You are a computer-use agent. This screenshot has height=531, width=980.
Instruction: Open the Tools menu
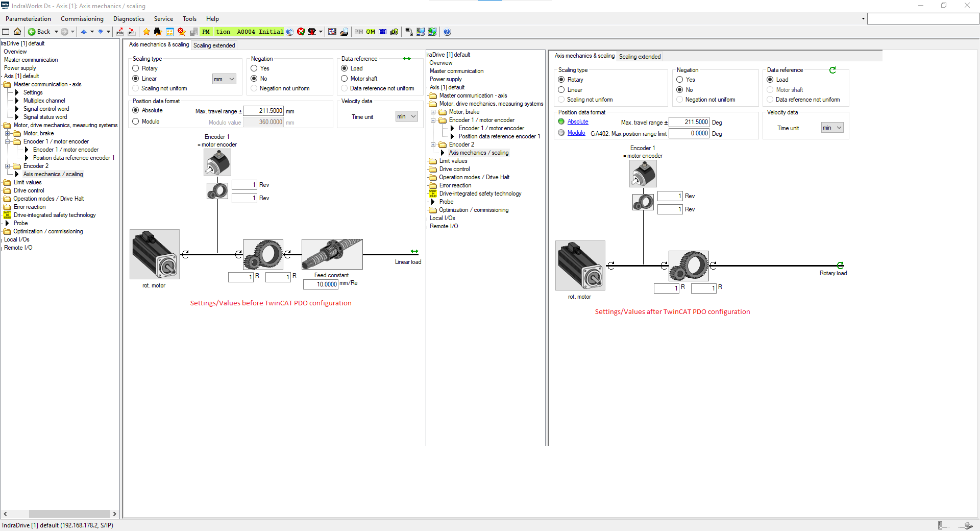tap(189, 19)
